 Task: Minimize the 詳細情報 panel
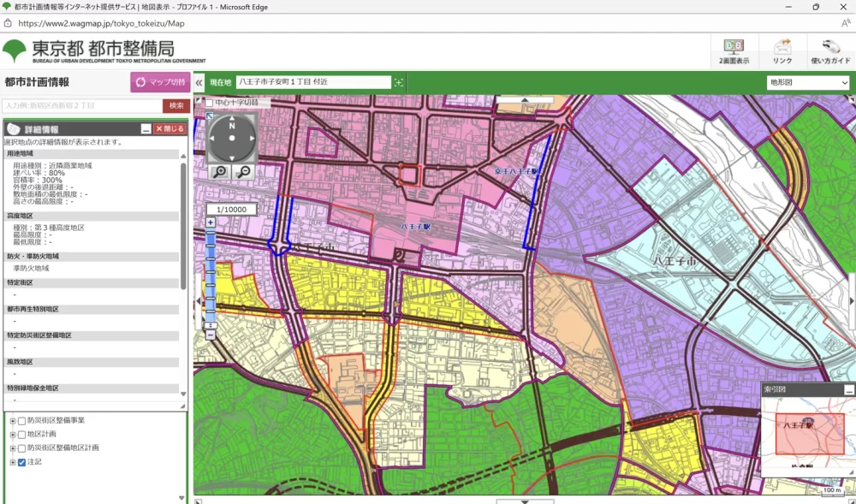coord(146,129)
